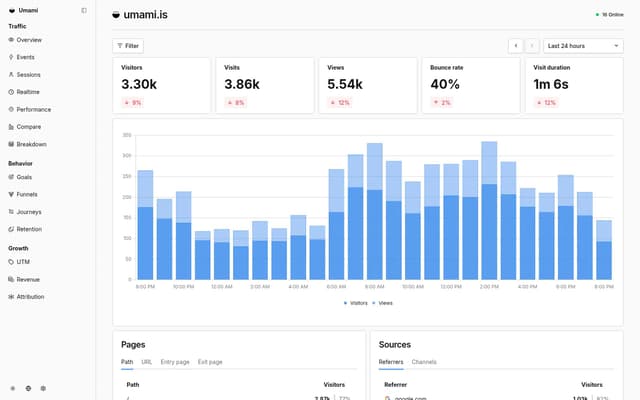The width and height of the screenshot is (640, 400).
Task: Toggle the Views legend item
Action: point(382,303)
